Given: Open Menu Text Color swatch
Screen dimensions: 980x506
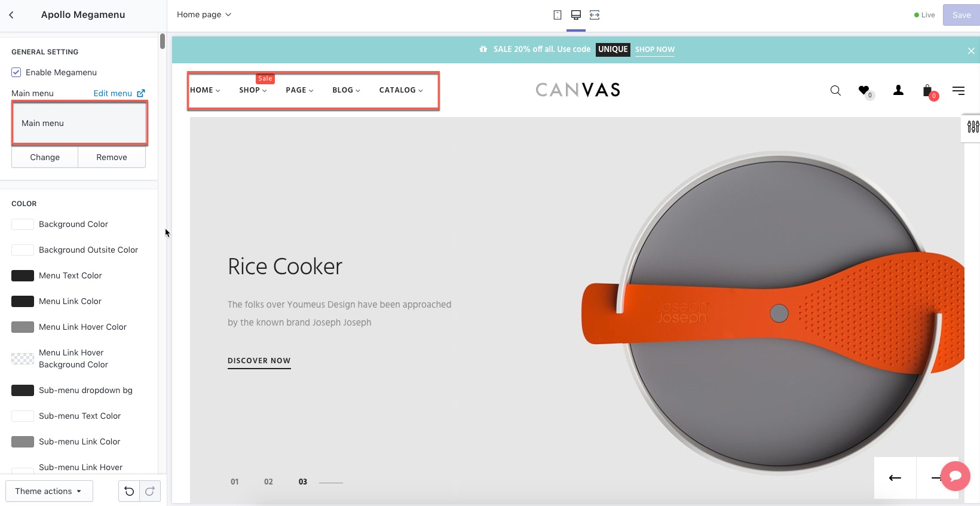Looking at the screenshot, I should point(23,275).
